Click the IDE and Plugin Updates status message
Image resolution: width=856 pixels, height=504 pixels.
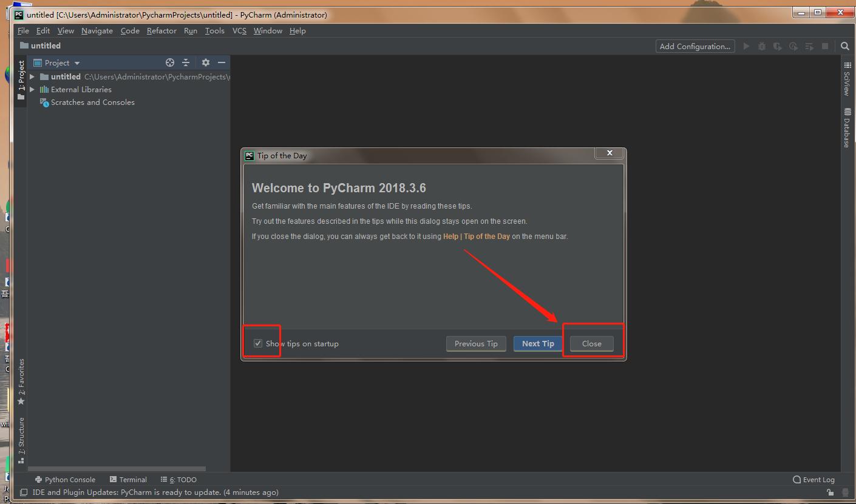pos(155,492)
